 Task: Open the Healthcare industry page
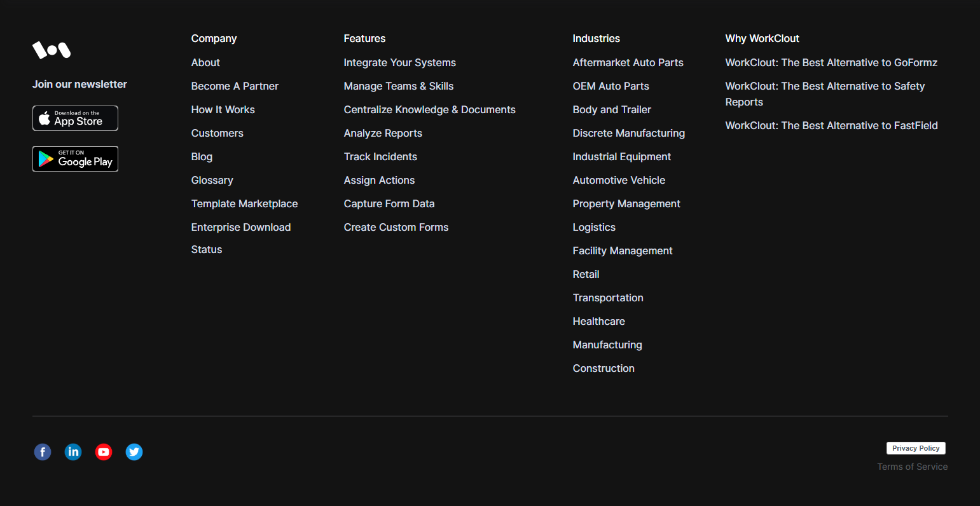(598, 321)
